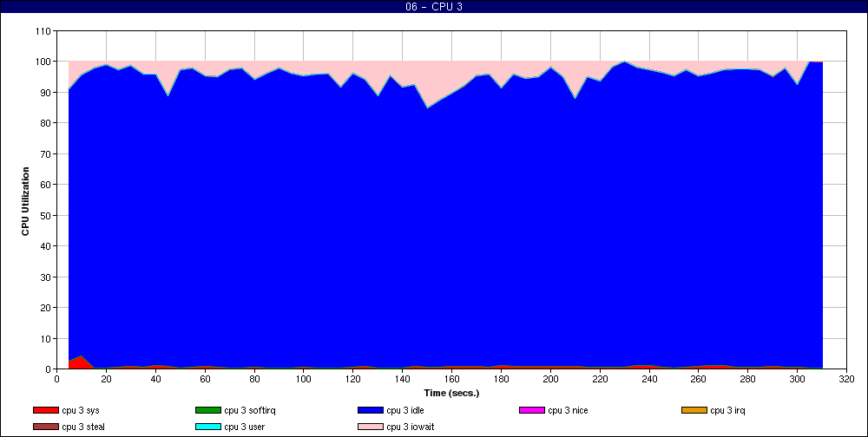The width and height of the screenshot is (868, 437).
Task: Click the chart title '06 - CPU 3'
Action: click(x=434, y=7)
